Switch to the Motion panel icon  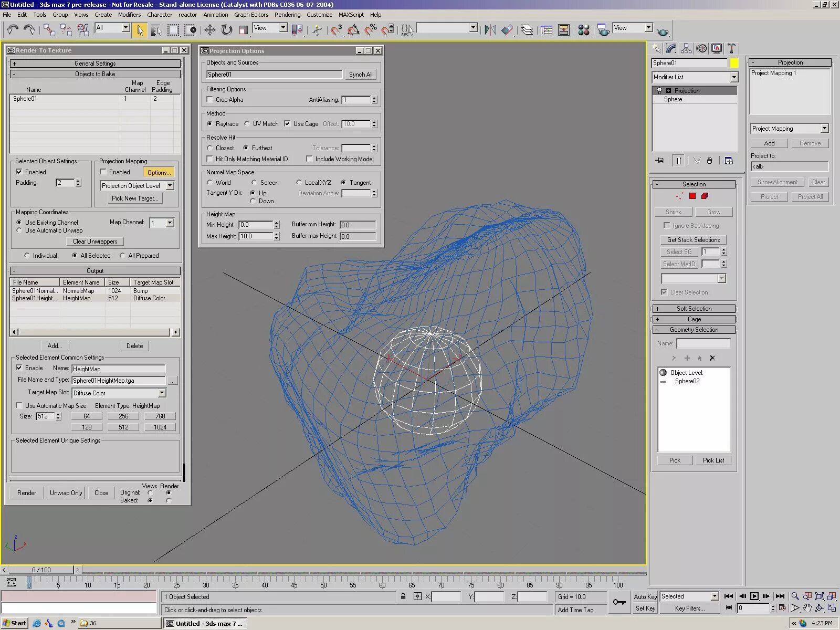tap(701, 48)
